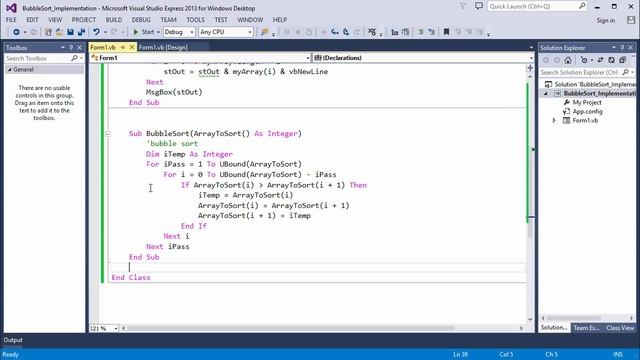Open the FILE menu
640x360 pixels.
11,20
